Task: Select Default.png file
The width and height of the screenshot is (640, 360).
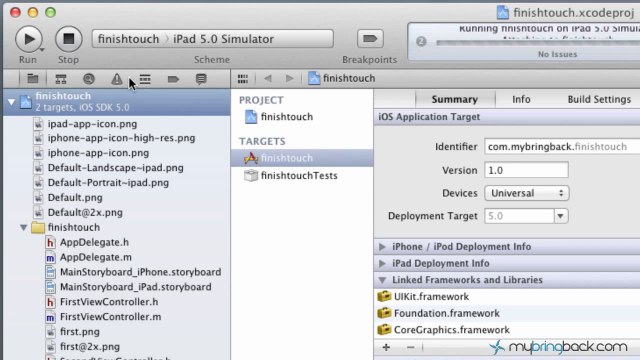Action: (75, 198)
